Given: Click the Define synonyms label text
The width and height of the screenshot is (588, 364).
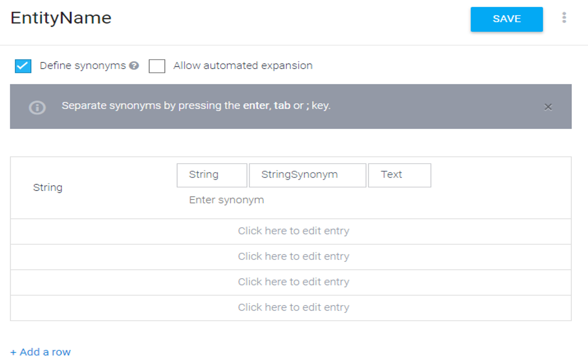Looking at the screenshot, I should click(x=83, y=66).
